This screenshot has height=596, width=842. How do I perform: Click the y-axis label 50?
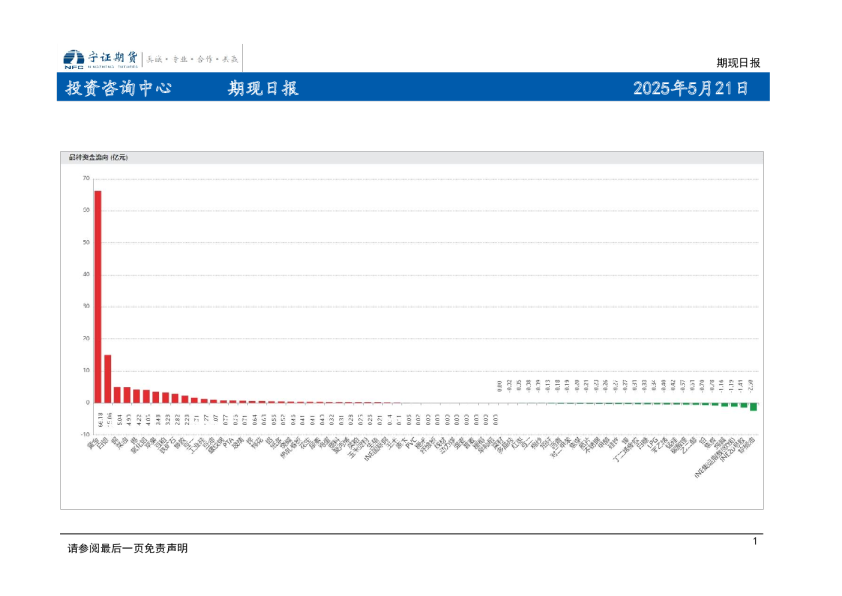(86, 242)
